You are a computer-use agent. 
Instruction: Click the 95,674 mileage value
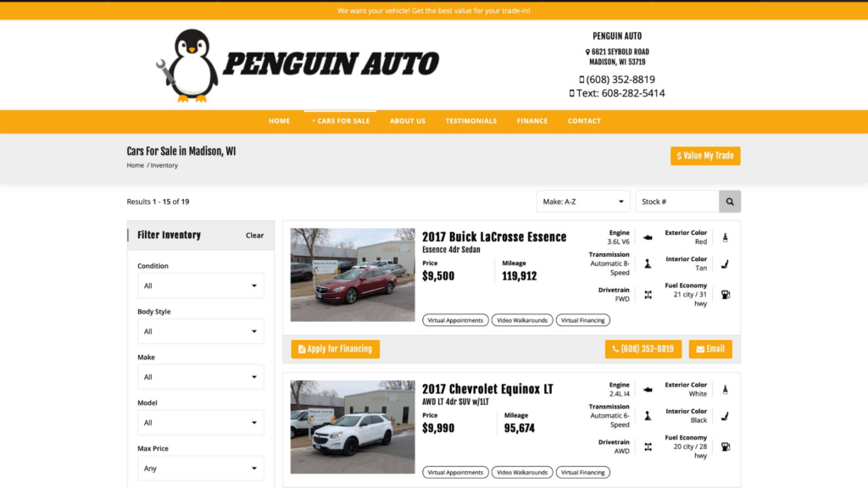(520, 428)
